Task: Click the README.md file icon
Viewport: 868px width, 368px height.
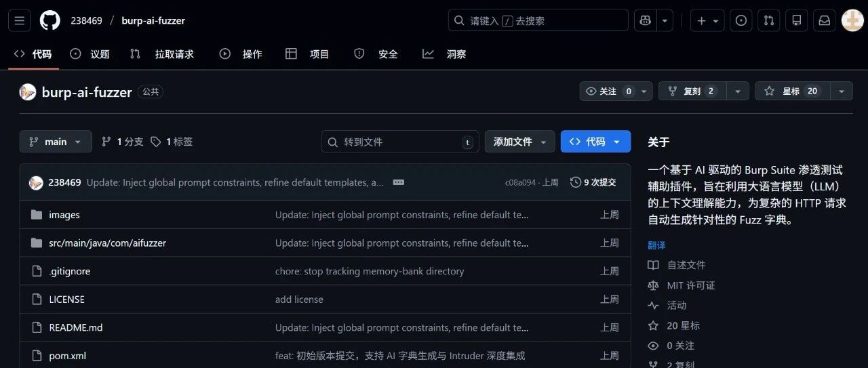Action: (37, 327)
